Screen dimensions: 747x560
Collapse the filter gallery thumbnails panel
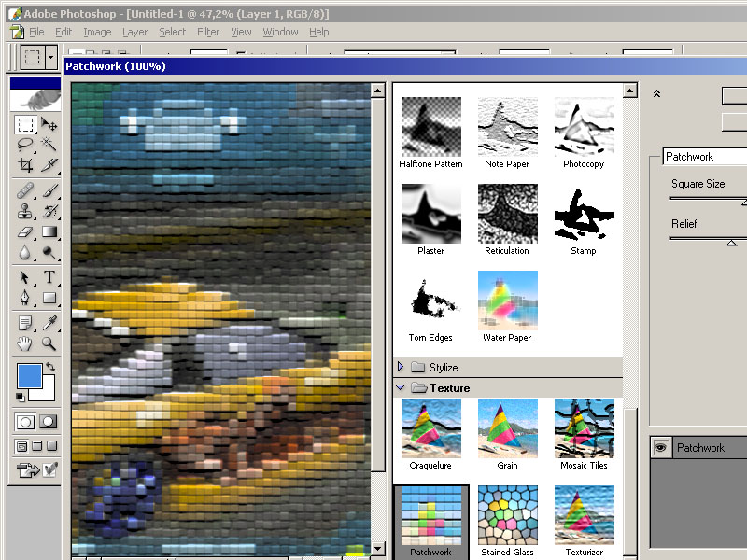pyautogui.click(x=656, y=93)
